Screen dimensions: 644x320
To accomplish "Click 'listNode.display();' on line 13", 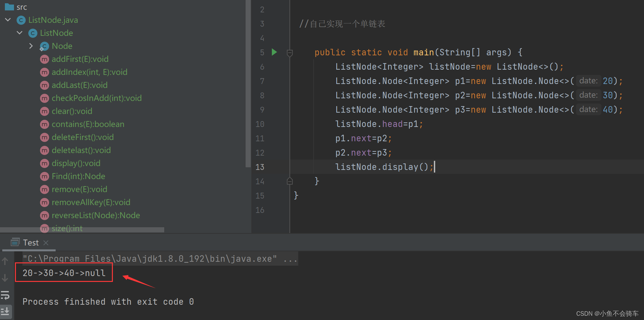I will pyautogui.click(x=384, y=167).
